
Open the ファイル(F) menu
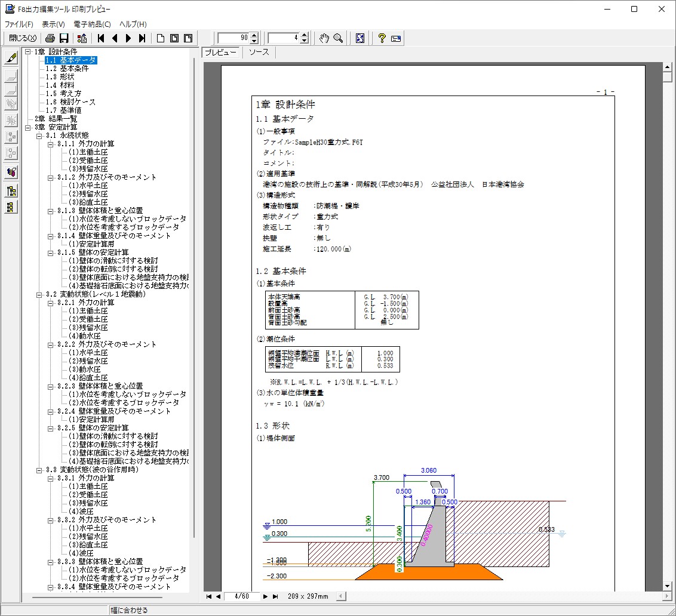point(19,24)
